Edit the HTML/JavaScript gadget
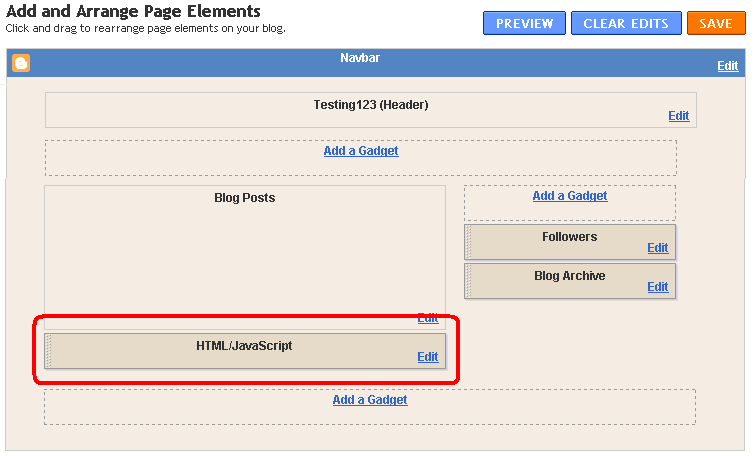 pos(427,357)
